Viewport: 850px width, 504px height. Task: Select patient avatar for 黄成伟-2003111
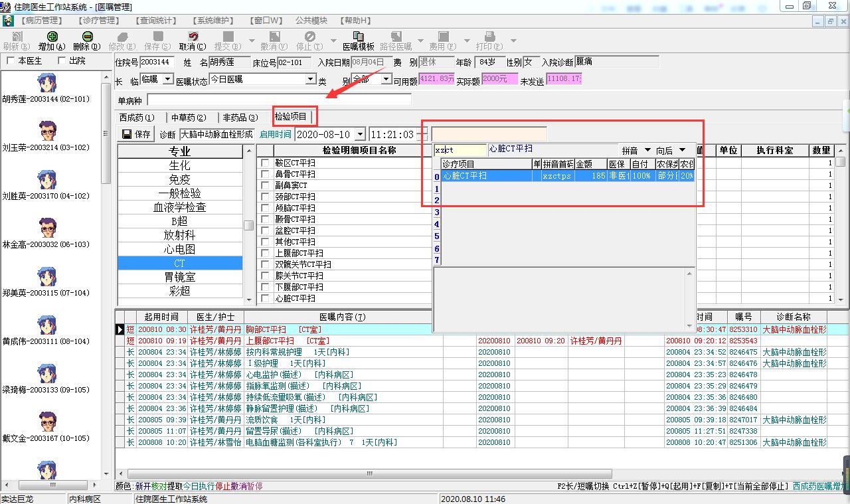[46, 325]
